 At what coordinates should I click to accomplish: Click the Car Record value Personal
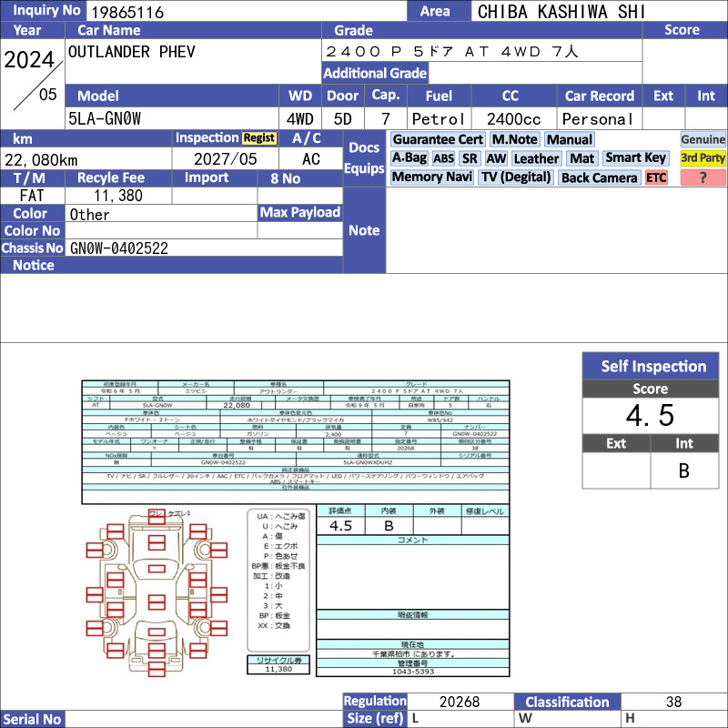[x=598, y=119]
